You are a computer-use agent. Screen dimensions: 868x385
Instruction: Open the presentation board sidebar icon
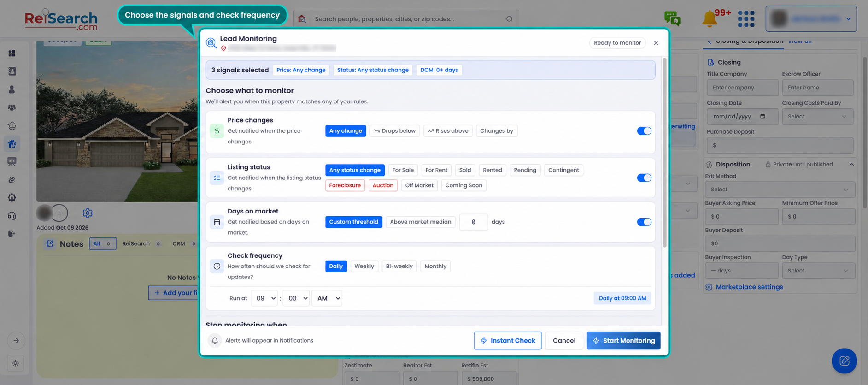(x=12, y=162)
